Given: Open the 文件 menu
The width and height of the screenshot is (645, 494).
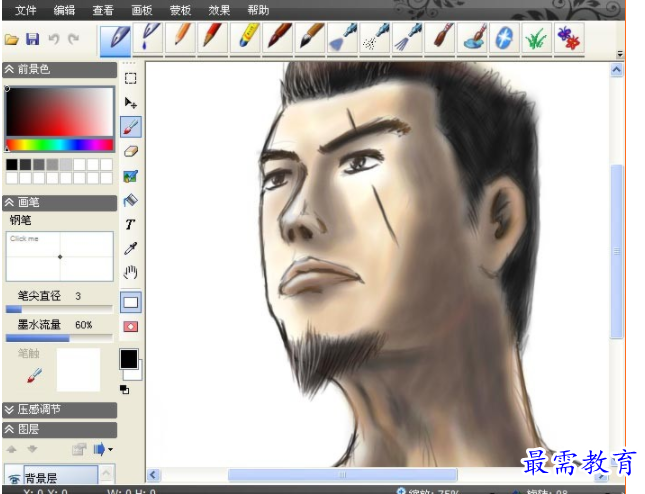Looking at the screenshot, I should tap(26, 10).
